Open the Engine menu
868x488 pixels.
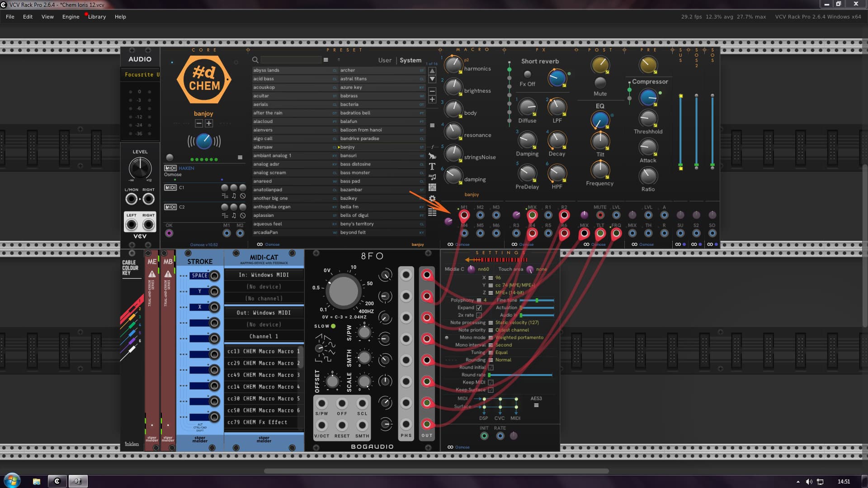(x=71, y=17)
